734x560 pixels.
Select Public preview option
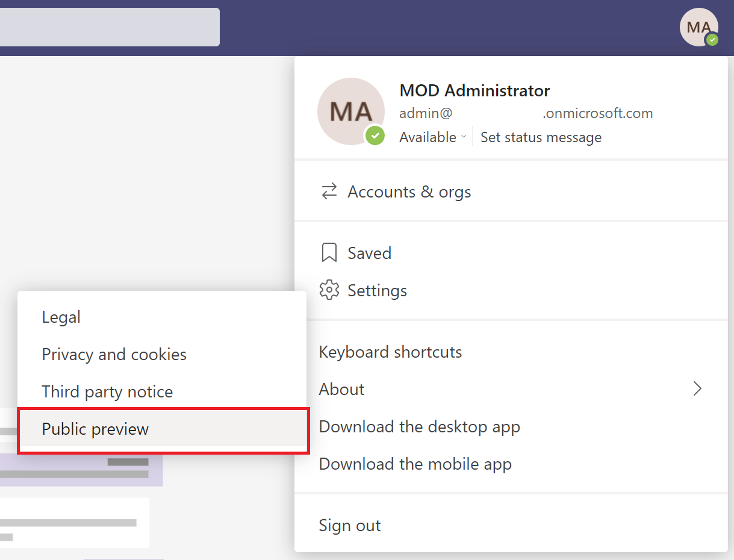point(162,429)
